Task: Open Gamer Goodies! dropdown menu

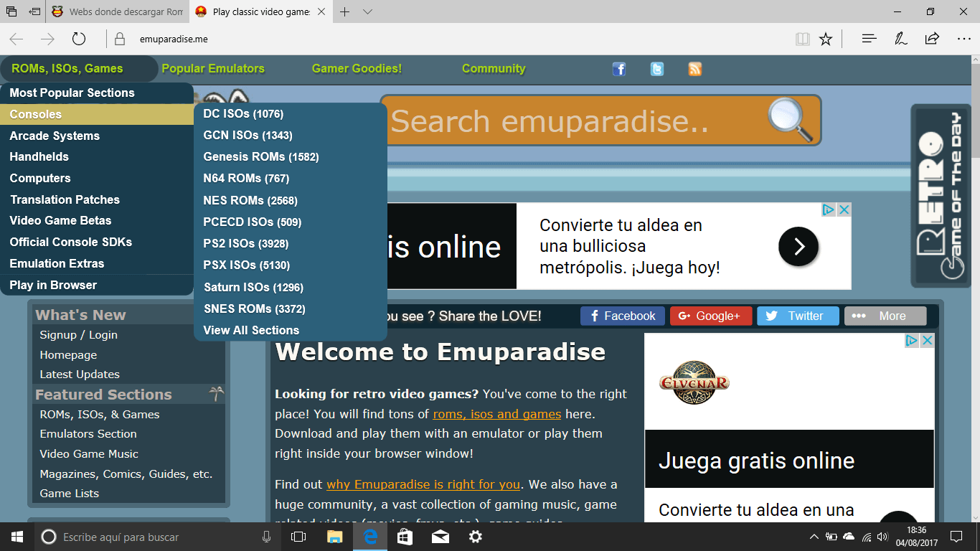Action: [357, 69]
